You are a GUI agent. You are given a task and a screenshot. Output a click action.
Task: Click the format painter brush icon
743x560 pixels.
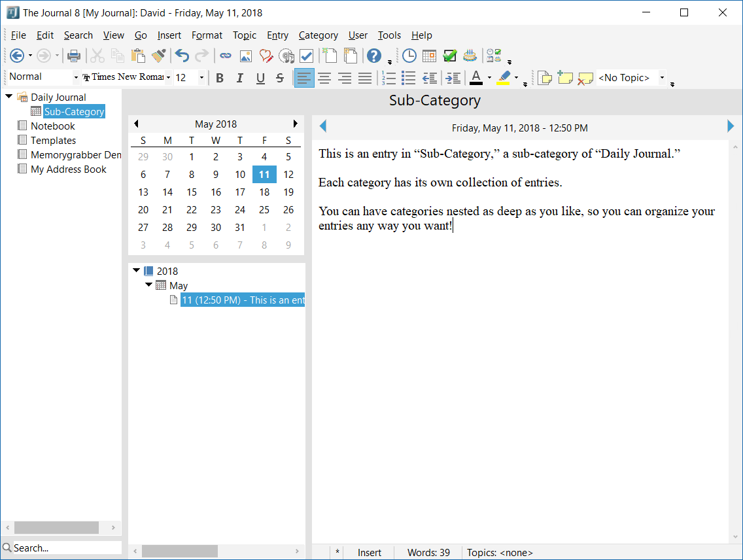click(x=159, y=56)
